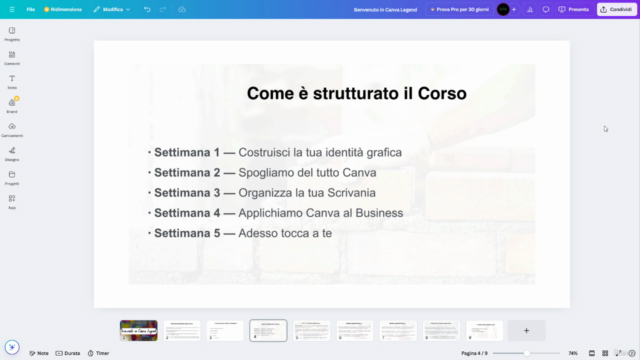Open the hamburger main menu
The image size is (640, 360).
click(x=12, y=9)
